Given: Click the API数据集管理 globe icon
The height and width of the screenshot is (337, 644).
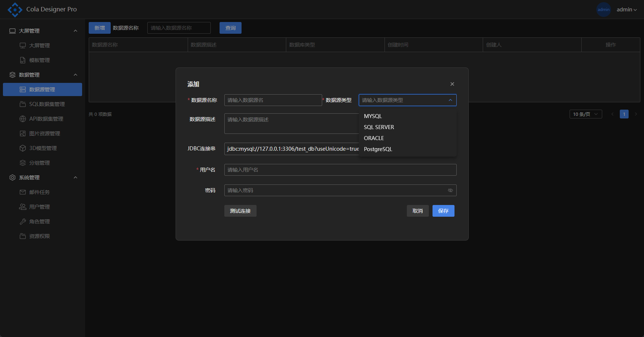Looking at the screenshot, I should click(23, 119).
